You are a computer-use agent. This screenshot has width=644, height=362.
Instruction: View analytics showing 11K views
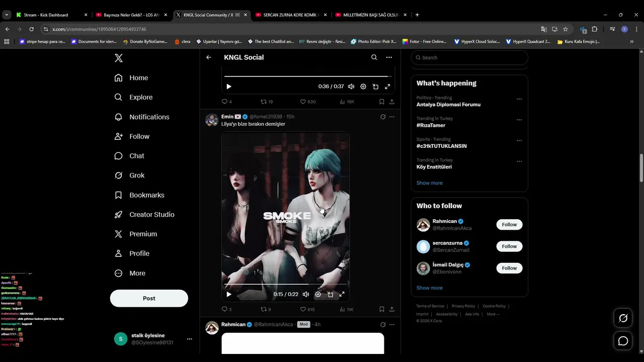[x=347, y=309]
